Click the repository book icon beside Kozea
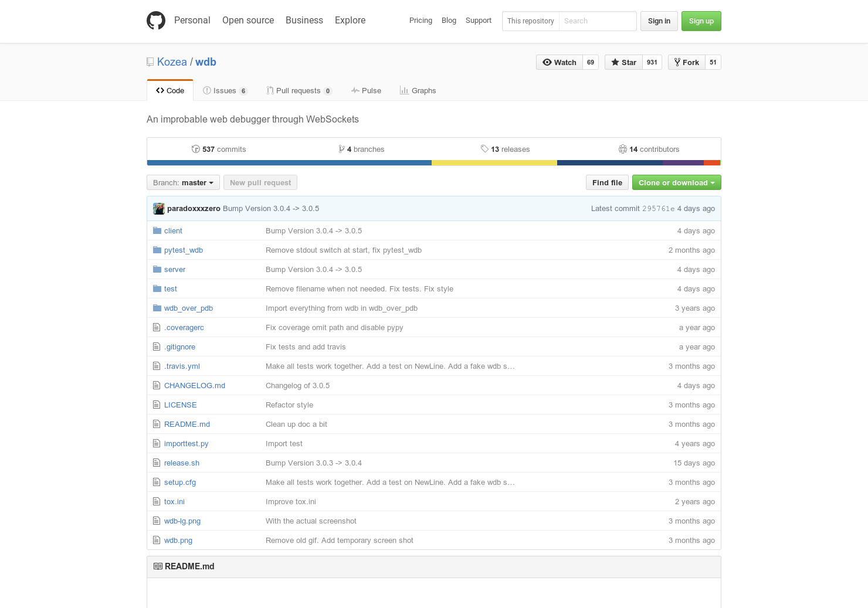The height and width of the screenshot is (608, 868). coord(150,62)
